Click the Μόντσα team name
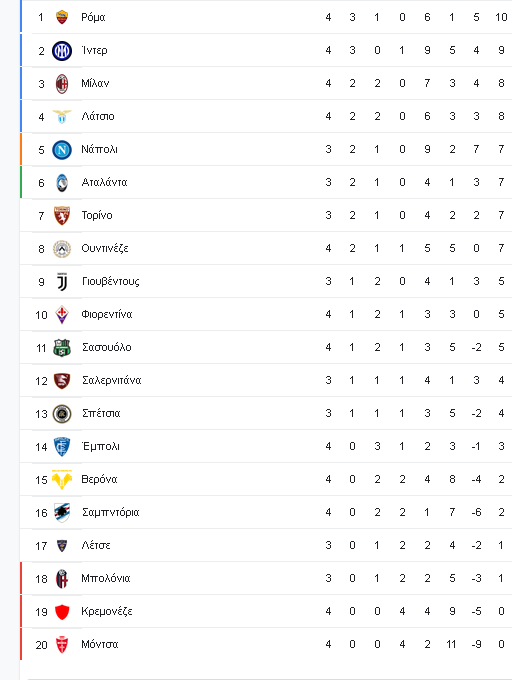This screenshot has height=680, width=512. click(x=100, y=644)
